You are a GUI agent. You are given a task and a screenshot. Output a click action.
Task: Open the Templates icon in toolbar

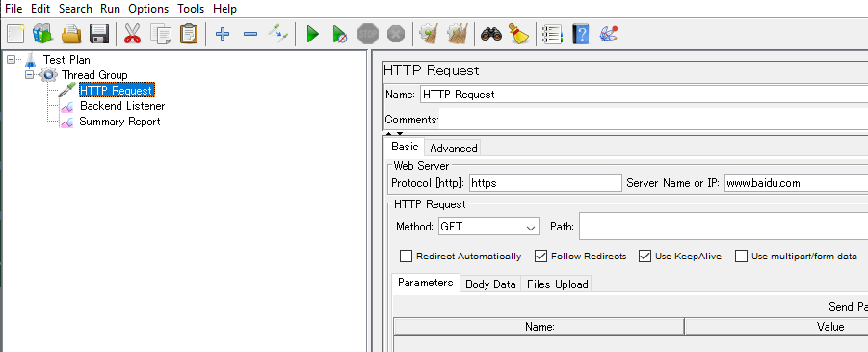42,35
